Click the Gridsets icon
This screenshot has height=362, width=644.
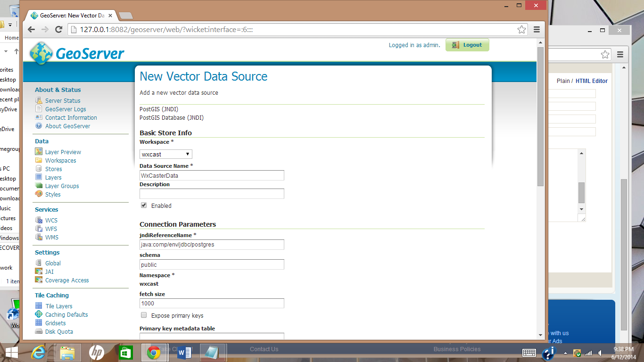(39, 323)
